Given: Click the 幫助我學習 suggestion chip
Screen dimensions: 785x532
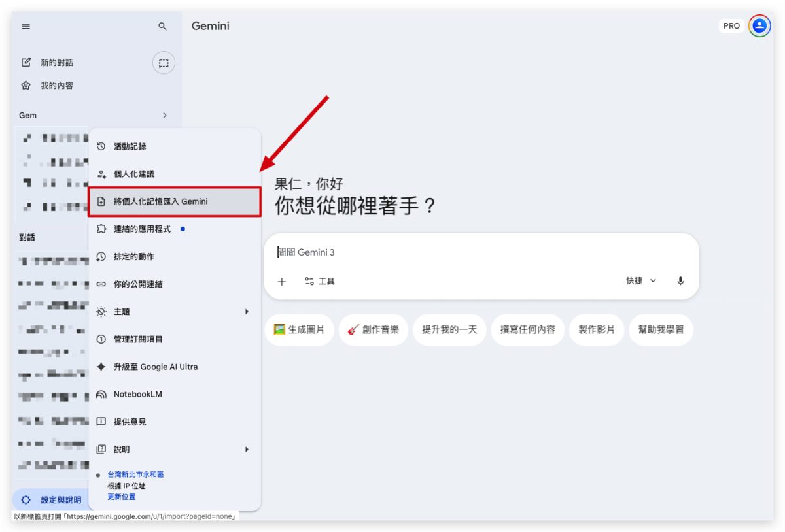Looking at the screenshot, I should click(661, 329).
